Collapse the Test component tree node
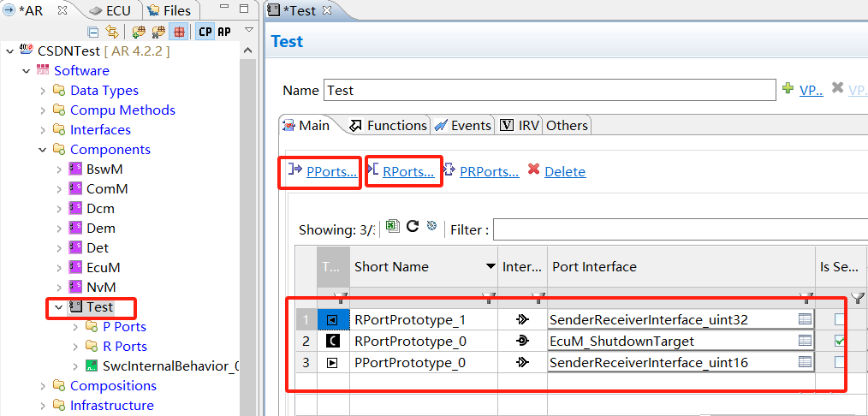The image size is (868, 416). pos(58,307)
